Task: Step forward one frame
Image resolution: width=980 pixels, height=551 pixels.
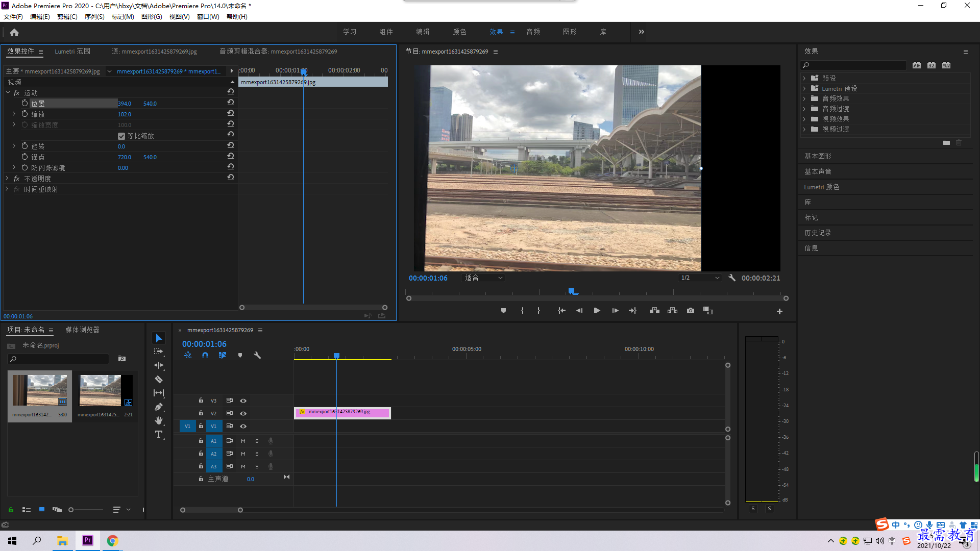Action: tap(615, 311)
